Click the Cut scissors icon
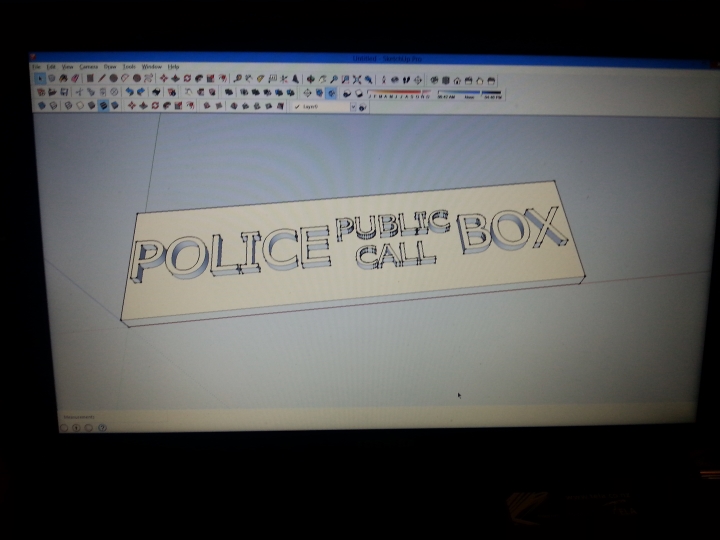Screen dimensions: 720x540 [x=79, y=92]
